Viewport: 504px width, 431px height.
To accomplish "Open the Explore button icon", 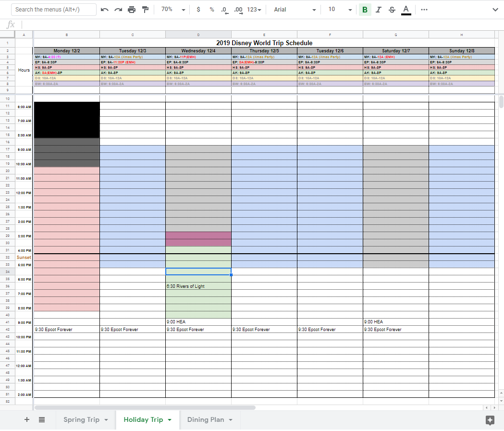I will coord(490,420).
